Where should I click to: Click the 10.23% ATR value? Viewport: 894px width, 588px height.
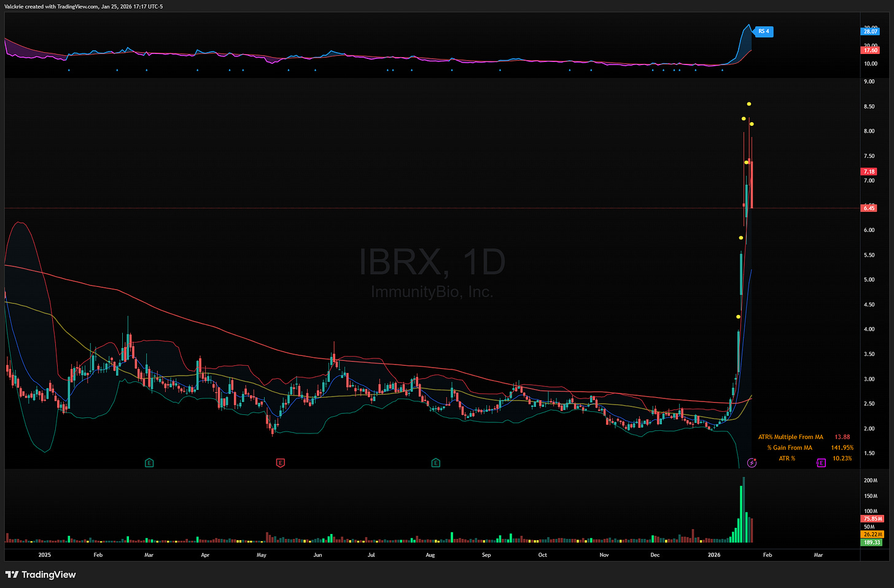842,458
